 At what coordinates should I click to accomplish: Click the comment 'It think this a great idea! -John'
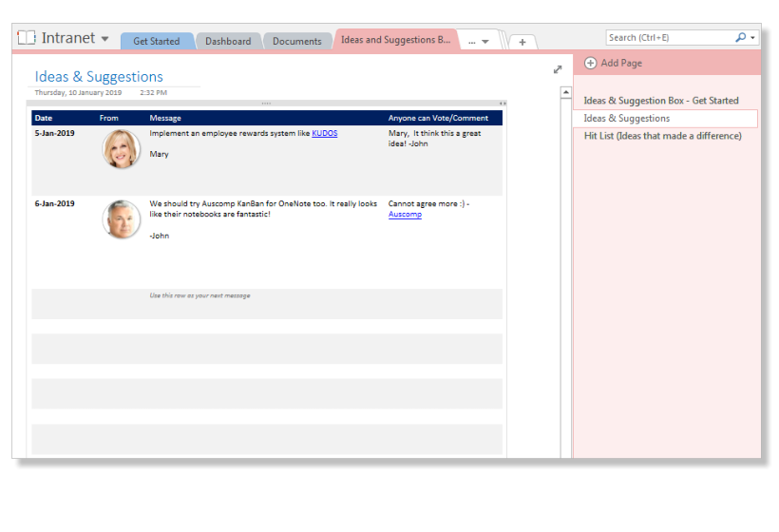435,139
